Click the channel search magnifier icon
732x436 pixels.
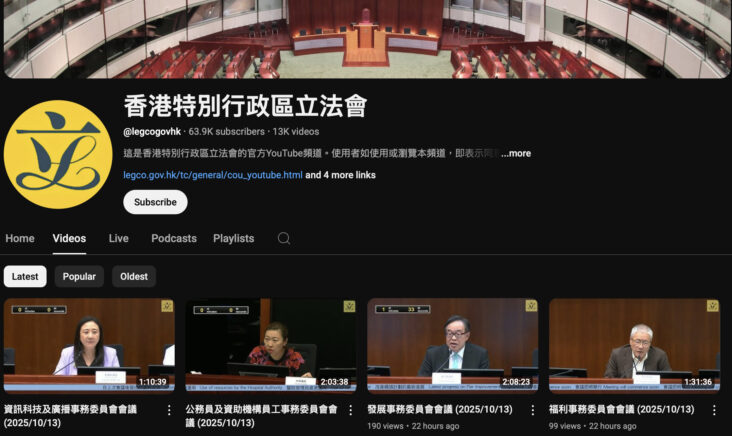pos(284,239)
